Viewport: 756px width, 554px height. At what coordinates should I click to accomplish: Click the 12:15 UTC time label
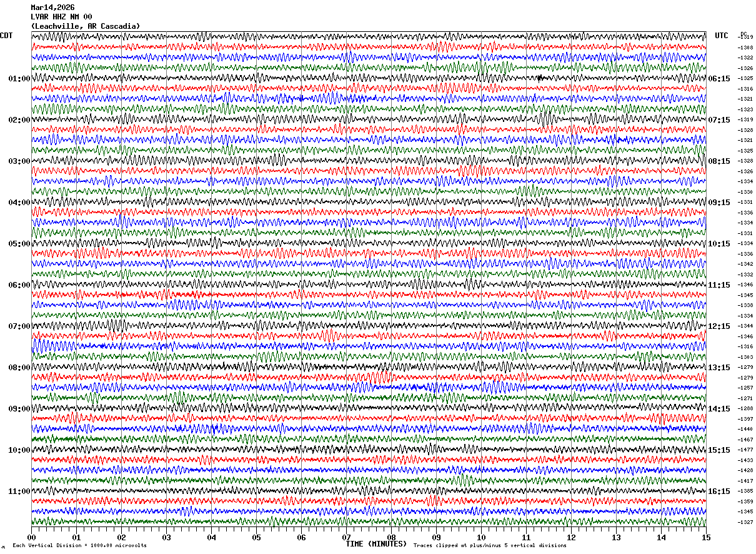(x=719, y=326)
